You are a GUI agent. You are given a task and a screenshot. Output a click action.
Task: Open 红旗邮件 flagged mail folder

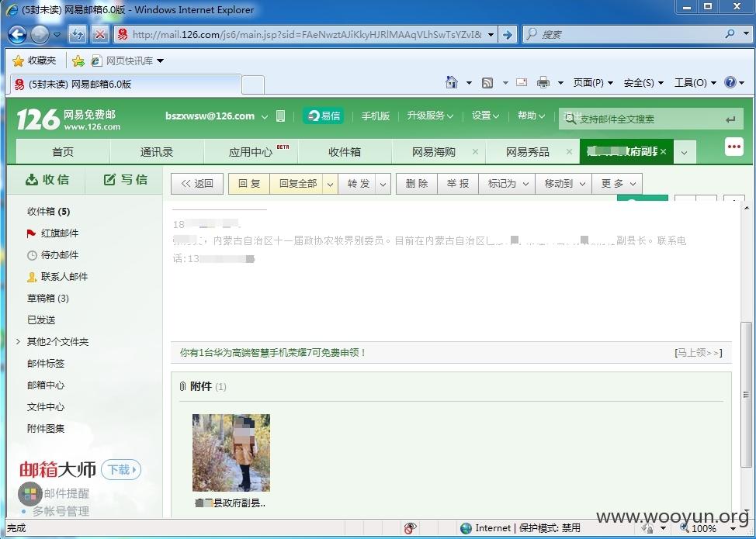click(53, 233)
